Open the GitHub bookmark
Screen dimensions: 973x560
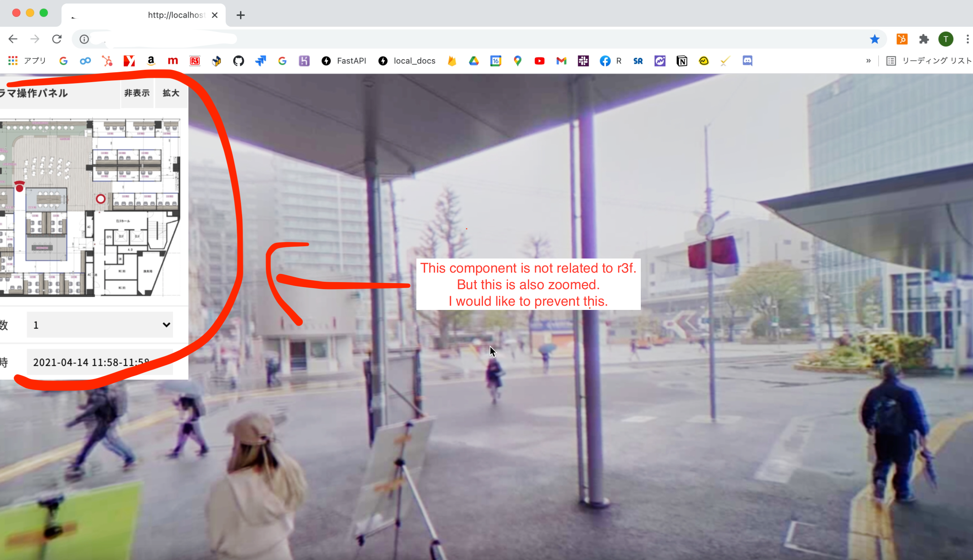click(x=238, y=61)
